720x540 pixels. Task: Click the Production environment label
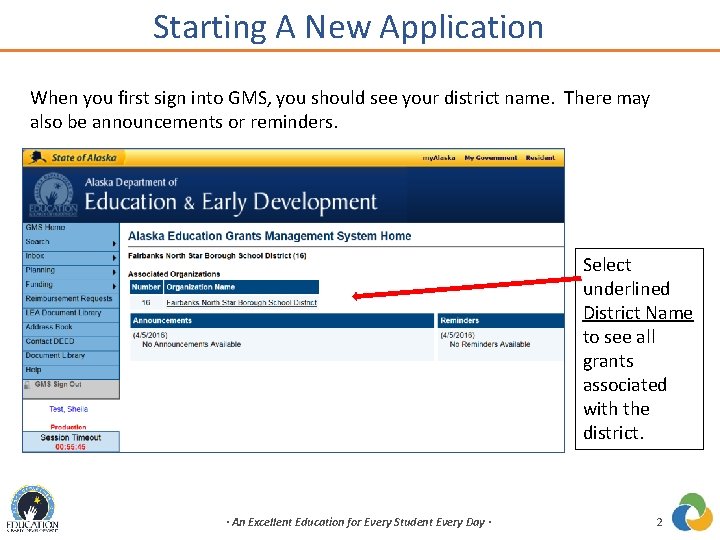pos(68,427)
